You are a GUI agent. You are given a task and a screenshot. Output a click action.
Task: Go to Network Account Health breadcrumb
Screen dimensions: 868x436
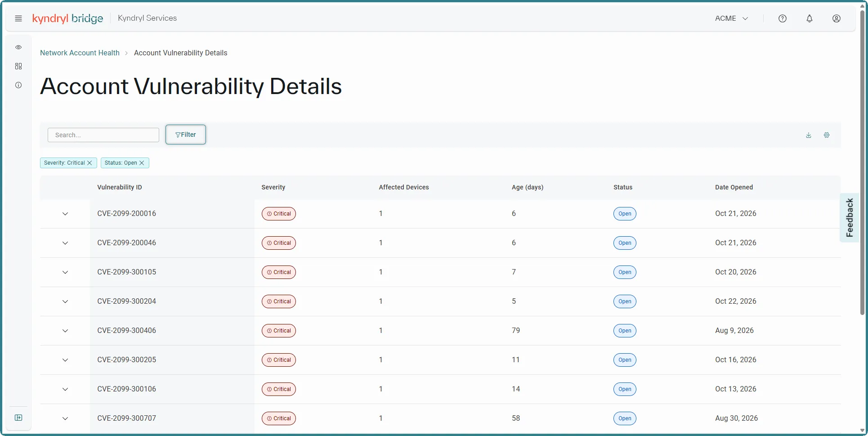(x=80, y=53)
